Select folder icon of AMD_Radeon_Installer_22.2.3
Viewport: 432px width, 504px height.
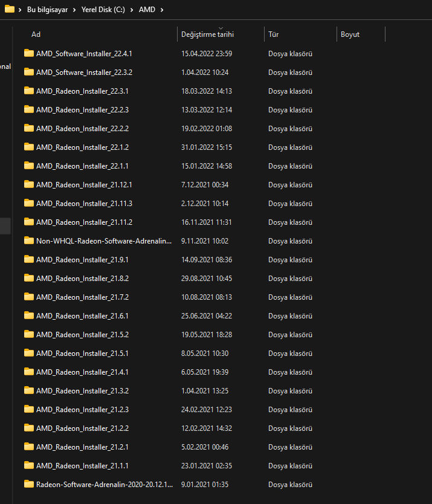[29, 109]
